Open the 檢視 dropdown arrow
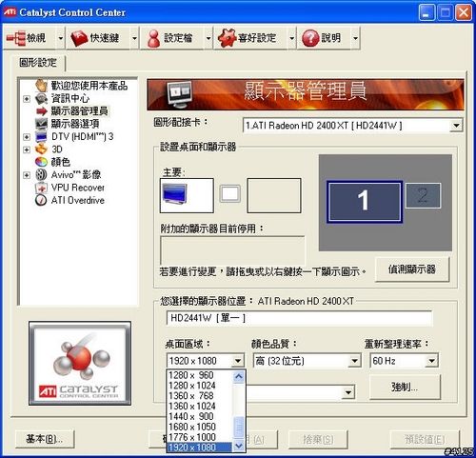476x458 pixels. pyautogui.click(x=61, y=38)
